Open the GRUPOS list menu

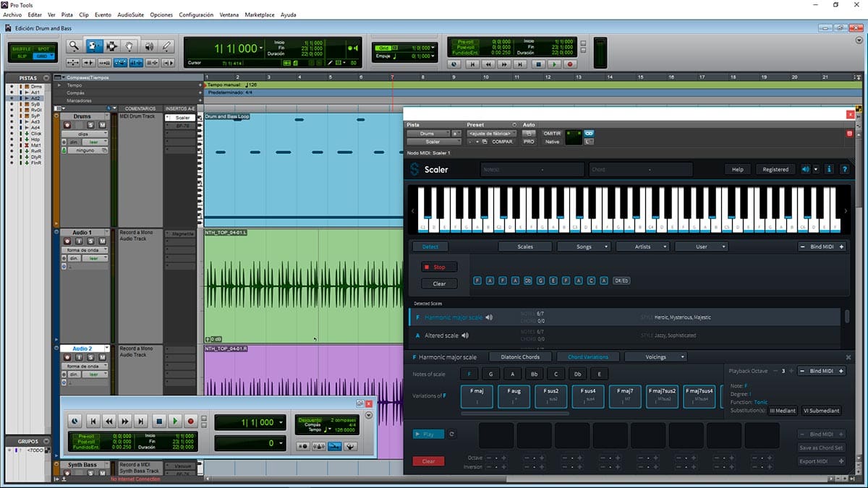point(46,440)
